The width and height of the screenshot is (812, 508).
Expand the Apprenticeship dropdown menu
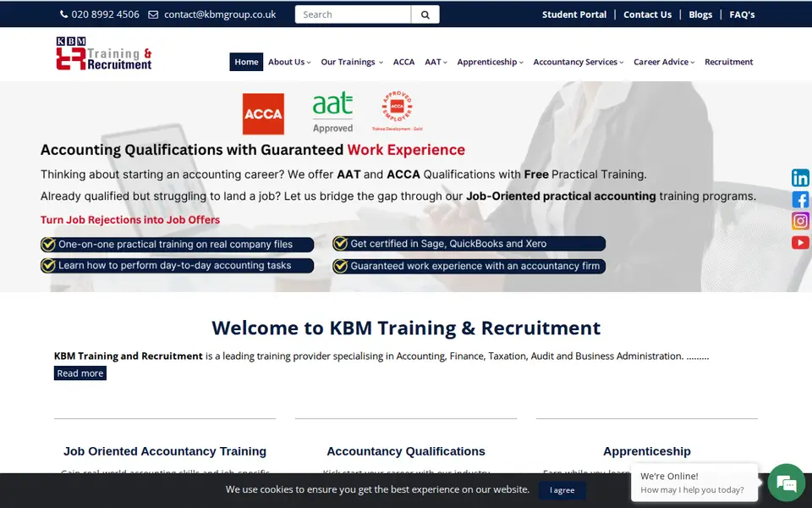click(490, 62)
